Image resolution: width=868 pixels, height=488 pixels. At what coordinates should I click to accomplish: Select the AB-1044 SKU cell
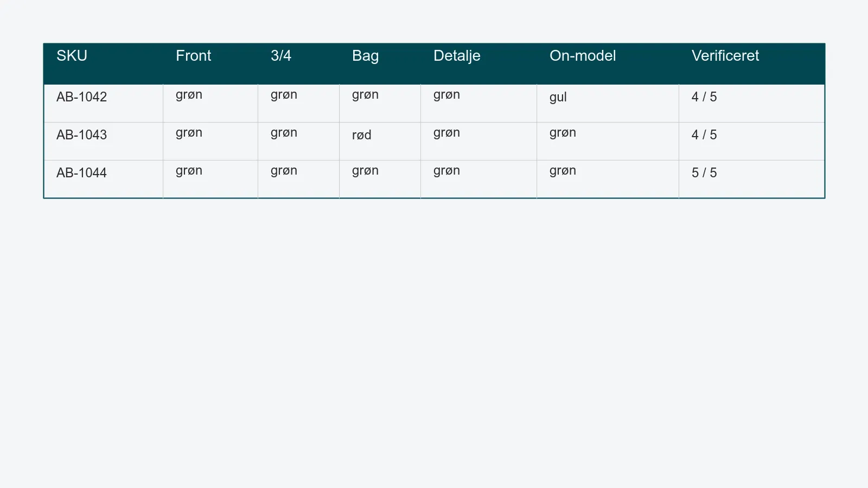click(x=103, y=179)
